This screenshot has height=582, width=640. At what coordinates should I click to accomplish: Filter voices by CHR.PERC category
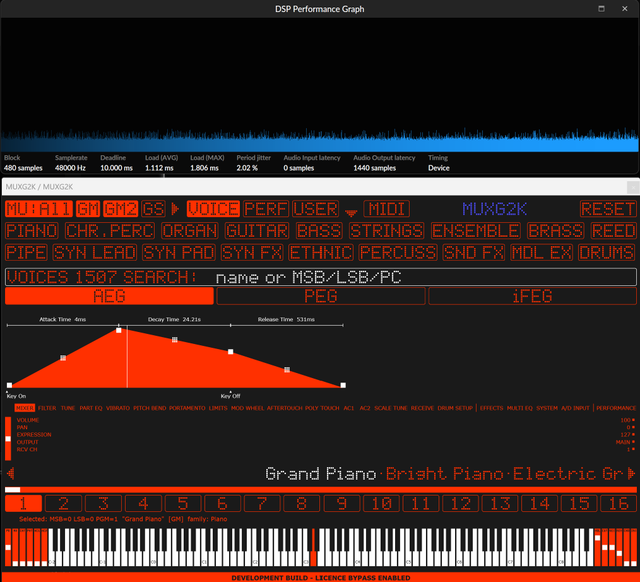point(110,231)
